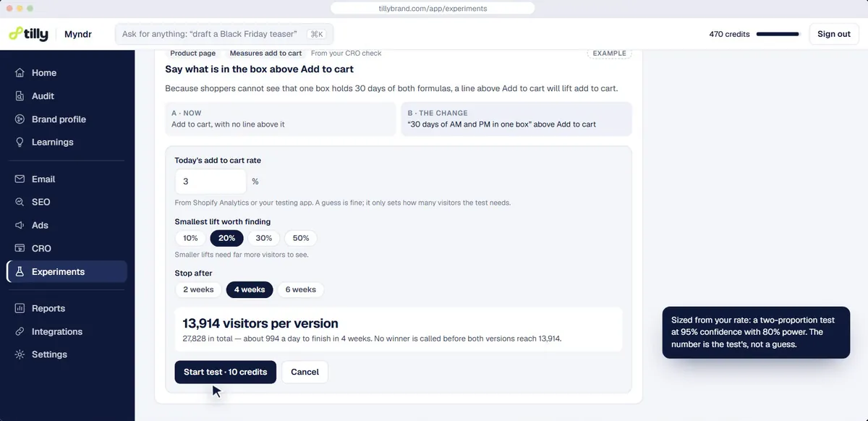868x421 pixels.
Task: Go to the Audit section
Action: pos(67,96)
